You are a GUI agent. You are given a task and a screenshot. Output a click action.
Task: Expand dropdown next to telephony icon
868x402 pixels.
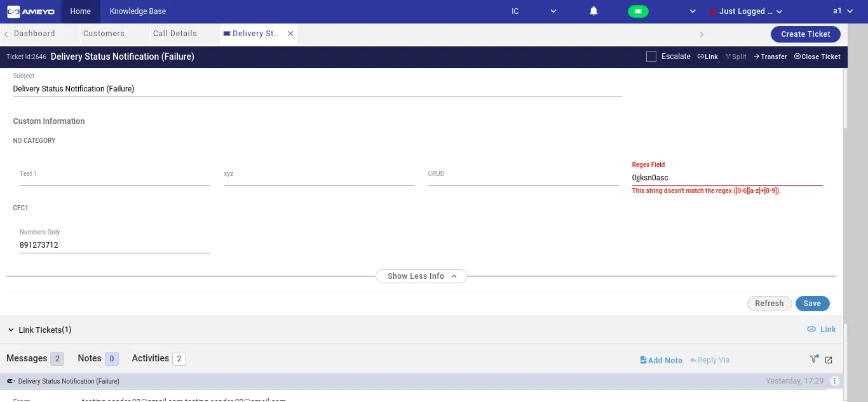693,11
